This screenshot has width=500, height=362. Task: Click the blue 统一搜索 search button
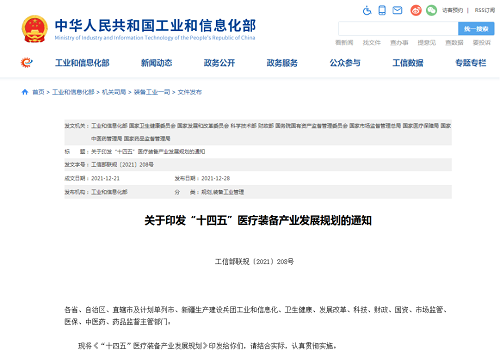coord(476,29)
